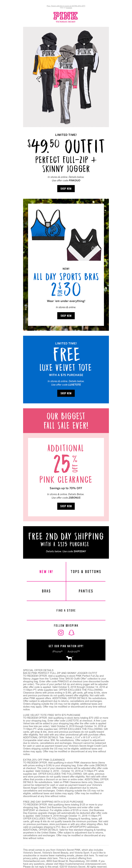
Task: Select the Panties category
Action: 86,591
